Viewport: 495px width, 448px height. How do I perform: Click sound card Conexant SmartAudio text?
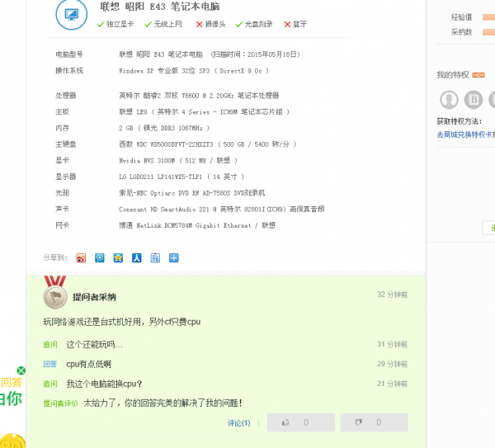[x=222, y=209]
